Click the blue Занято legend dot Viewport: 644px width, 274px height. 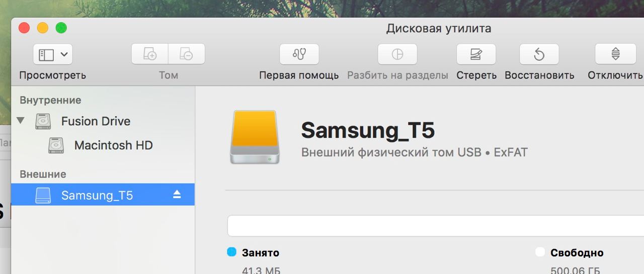[231, 252]
